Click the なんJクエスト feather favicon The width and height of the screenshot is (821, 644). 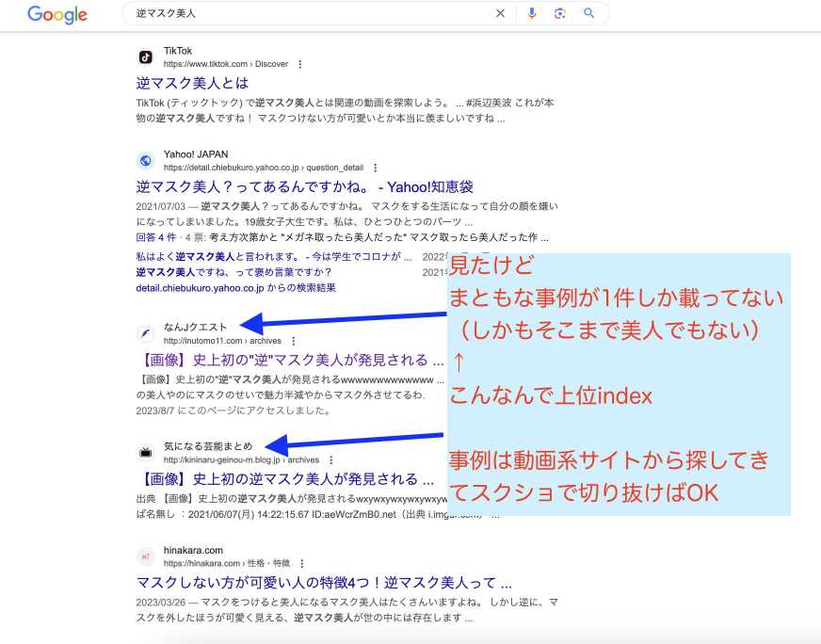point(146,333)
